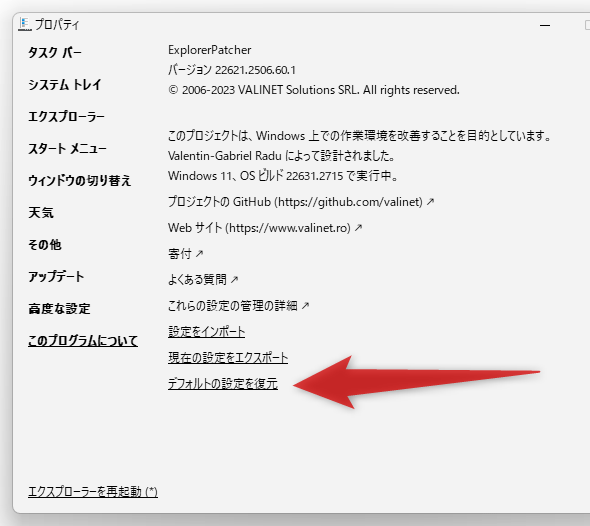Select ウィンドウの切り替え in sidebar
Screen dimensions: 590x526
pyautogui.click(x=79, y=181)
